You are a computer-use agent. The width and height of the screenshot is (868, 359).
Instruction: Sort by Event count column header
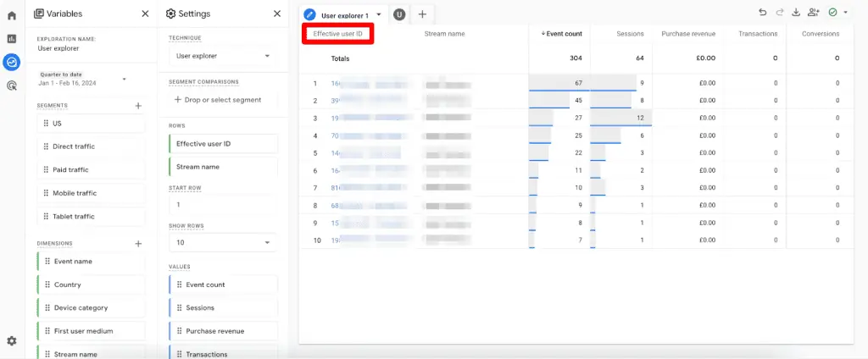(561, 34)
